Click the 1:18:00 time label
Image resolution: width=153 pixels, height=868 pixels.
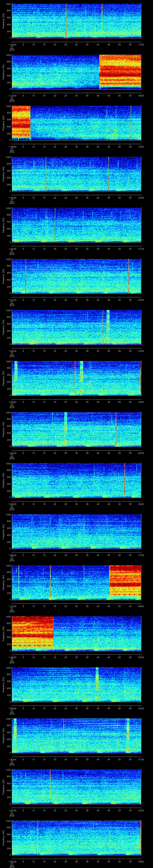(x=12, y=147)
